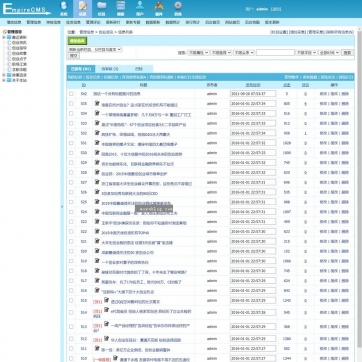This screenshot has width=362, height=362.
Task: Click the title-image icon in row ID 529
Action: tap(97, 163)
